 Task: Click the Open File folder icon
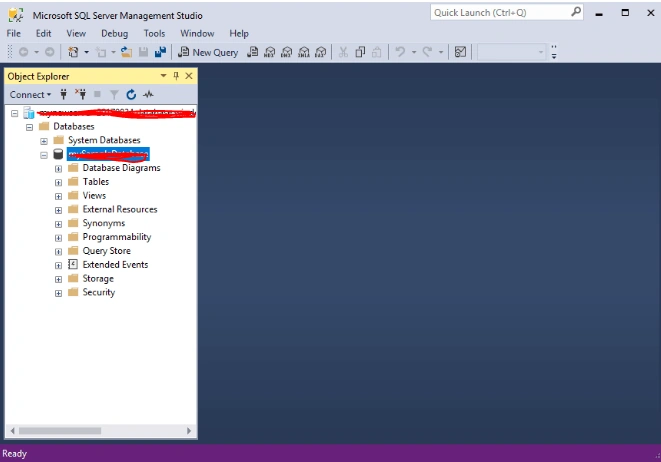click(x=126, y=52)
